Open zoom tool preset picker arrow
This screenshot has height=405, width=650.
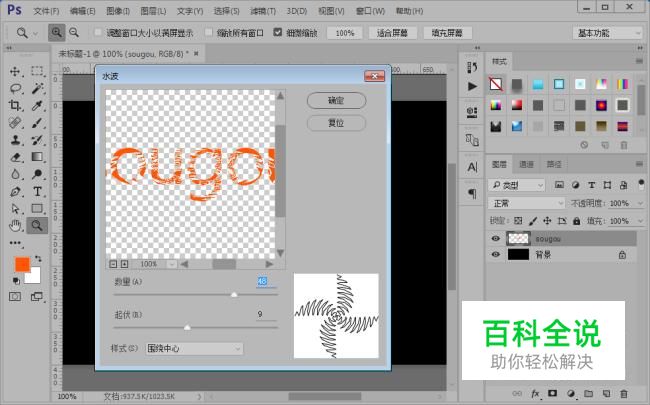36,33
